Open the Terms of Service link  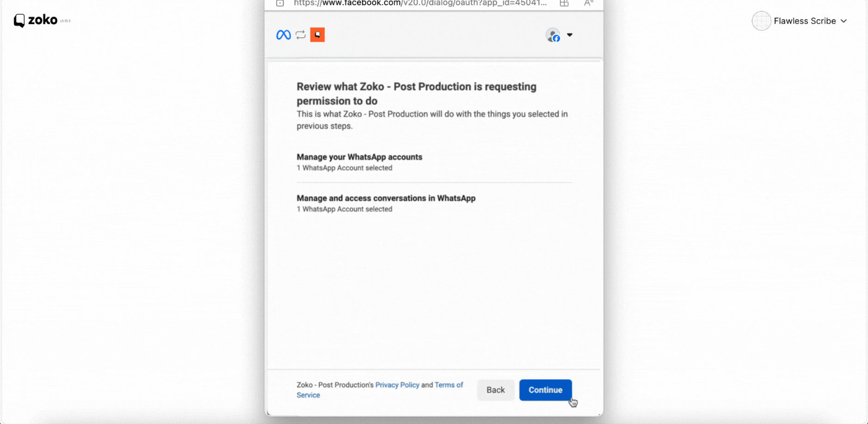(x=380, y=390)
